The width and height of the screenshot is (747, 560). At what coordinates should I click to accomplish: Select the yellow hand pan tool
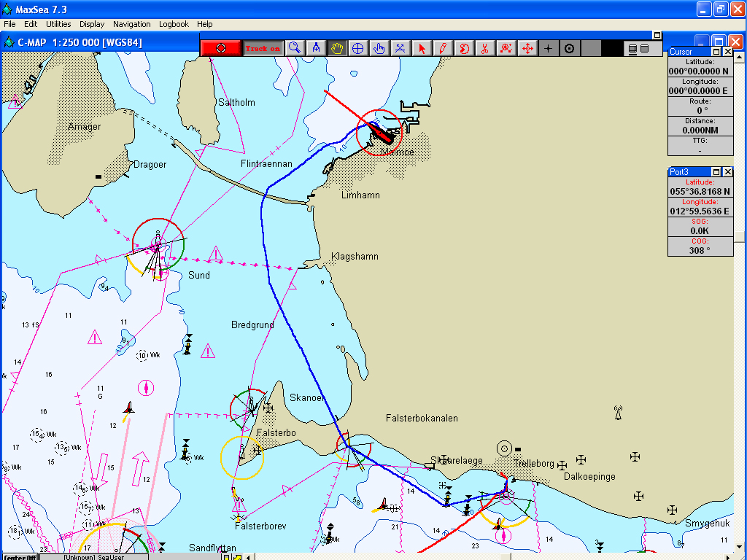[337, 48]
